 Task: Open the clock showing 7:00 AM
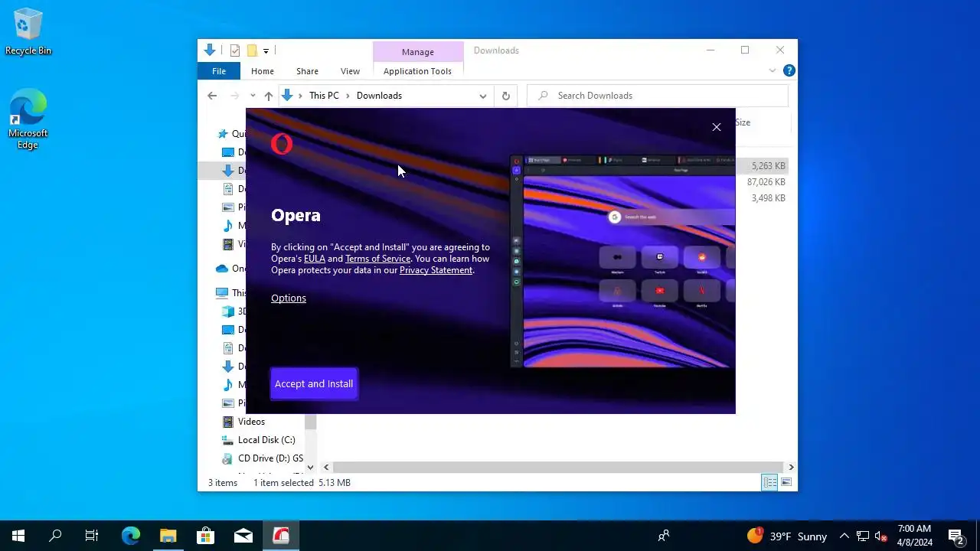(x=915, y=536)
